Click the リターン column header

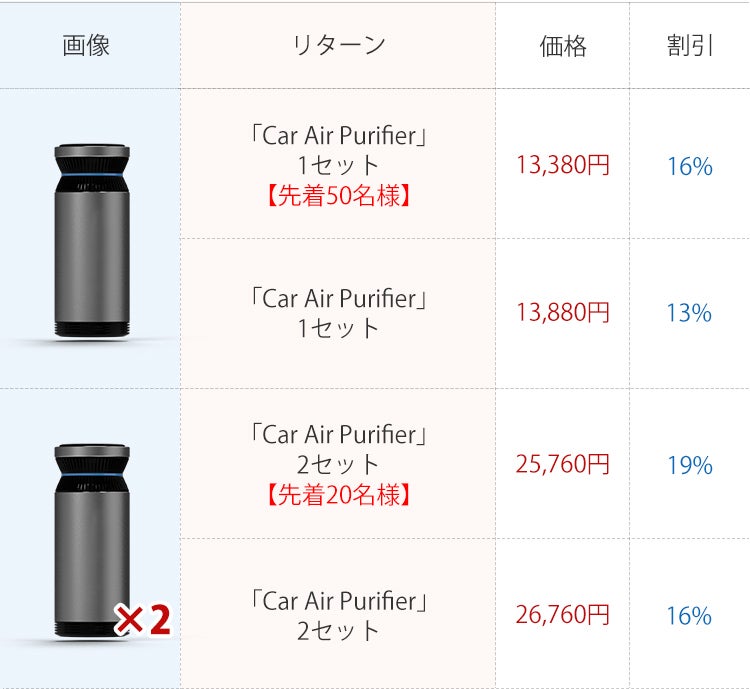pos(338,46)
